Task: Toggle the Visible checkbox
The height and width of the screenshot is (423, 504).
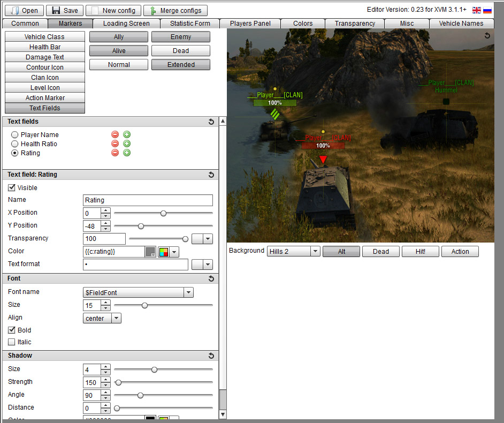Action: (12, 187)
